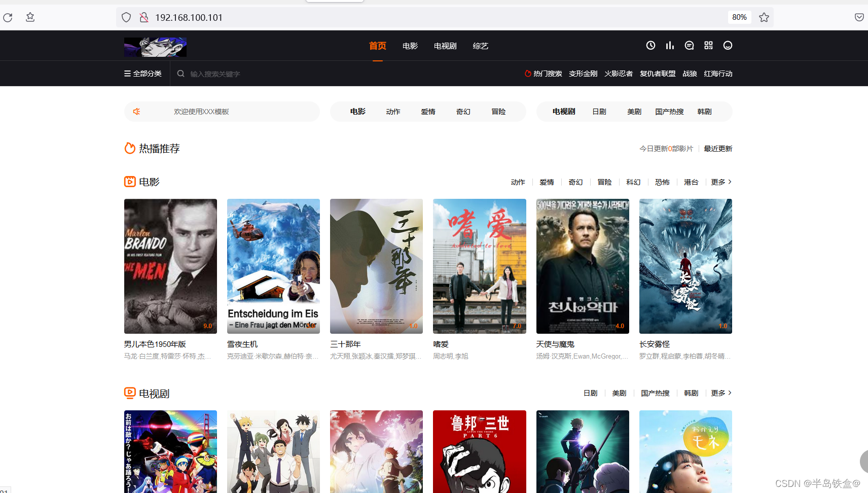
Task: Open the 雪夜生机 movie poster
Action: (273, 266)
